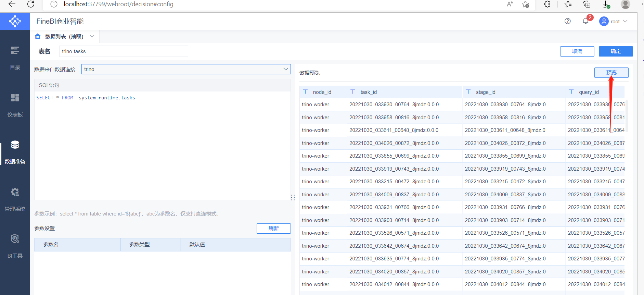The height and width of the screenshot is (295, 644).
Task: Click the query_id column header
Action: [595, 92]
